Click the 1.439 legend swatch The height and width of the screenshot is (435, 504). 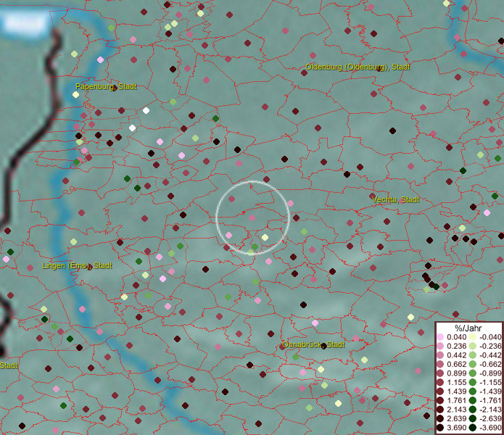[440, 391]
